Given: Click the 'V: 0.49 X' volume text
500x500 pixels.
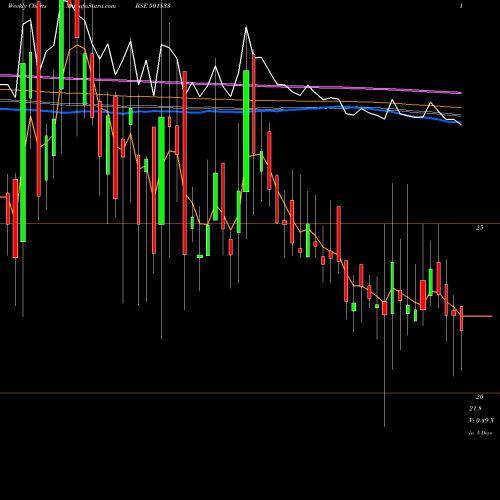Looking at the screenshot, I should click(x=481, y=421).
